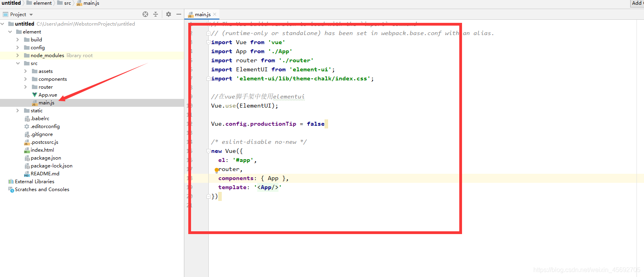Screen dimensions: 644x277
Task: Click the External Libraries node
Action: (x=35, y=182)
